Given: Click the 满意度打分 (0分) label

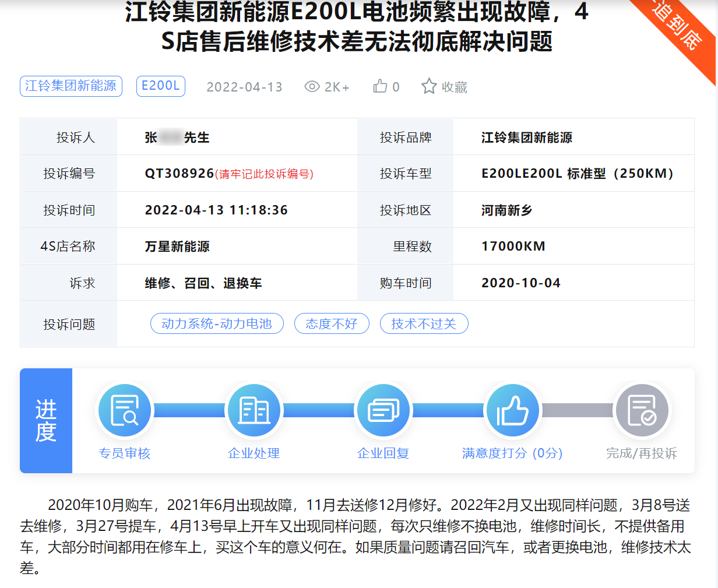Looking at the screenshot, I should pos(512,453).
